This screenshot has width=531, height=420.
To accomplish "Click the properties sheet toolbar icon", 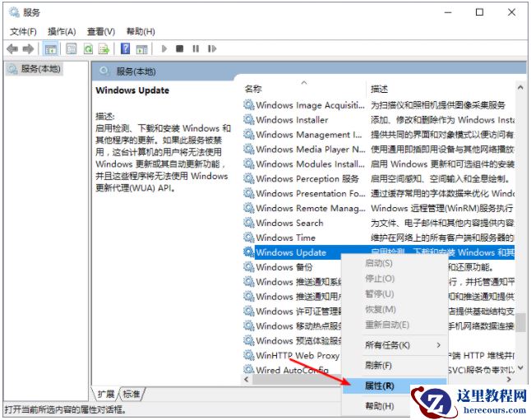I will coord(72,49).
